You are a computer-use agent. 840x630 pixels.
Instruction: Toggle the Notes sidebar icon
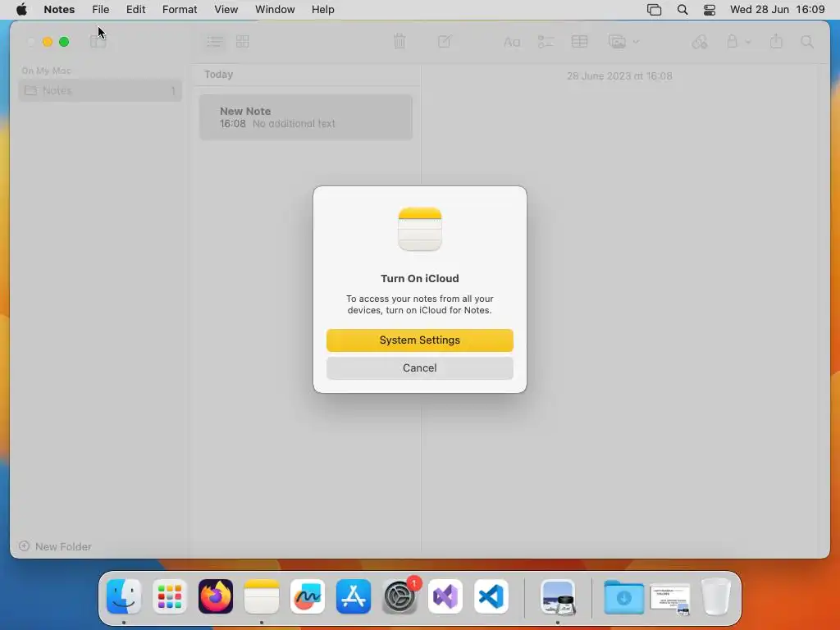[98, 42]
